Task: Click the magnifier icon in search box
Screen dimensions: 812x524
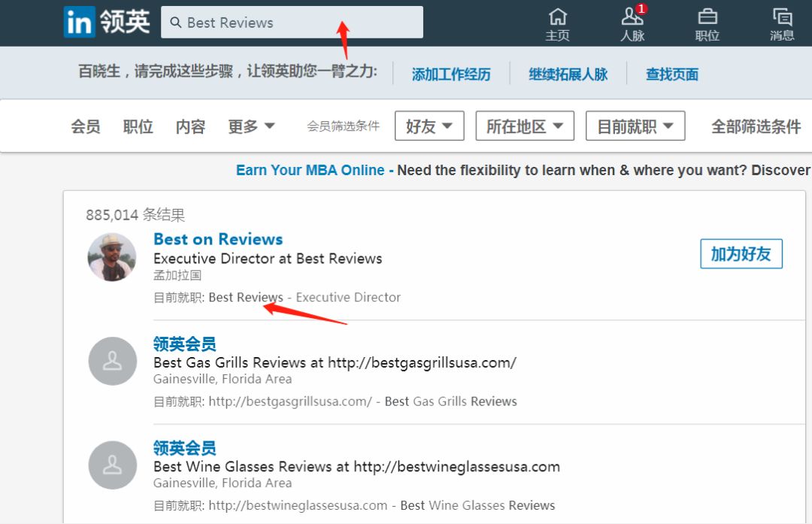Action: (175, 23)
